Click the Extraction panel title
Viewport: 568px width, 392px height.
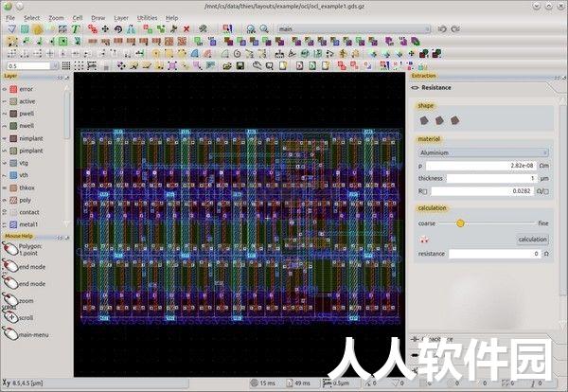pyautogui.click(x=423, y=76)
